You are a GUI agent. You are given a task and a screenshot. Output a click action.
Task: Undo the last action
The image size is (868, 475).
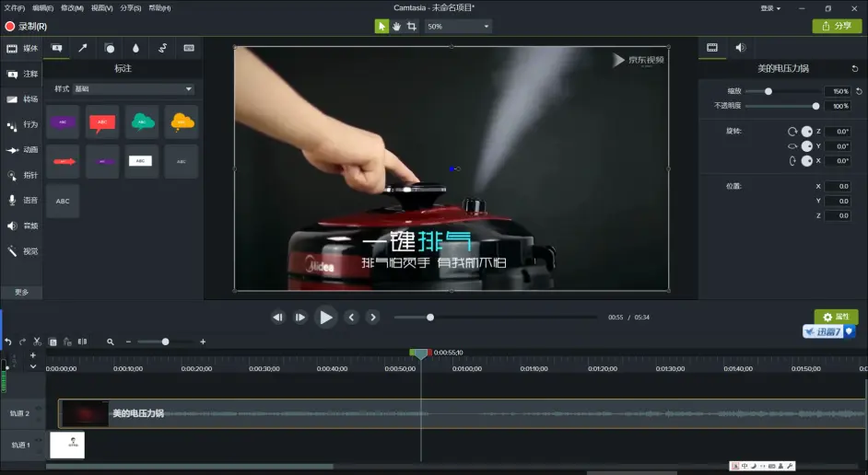(7, 342)
